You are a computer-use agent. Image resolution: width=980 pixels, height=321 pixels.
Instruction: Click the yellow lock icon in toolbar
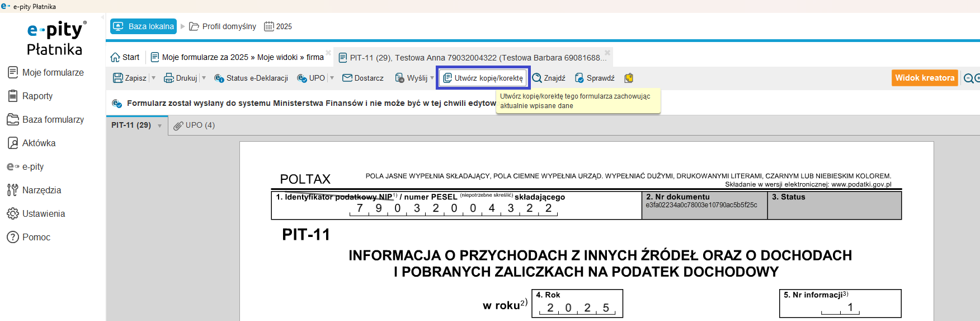point(629,78)
